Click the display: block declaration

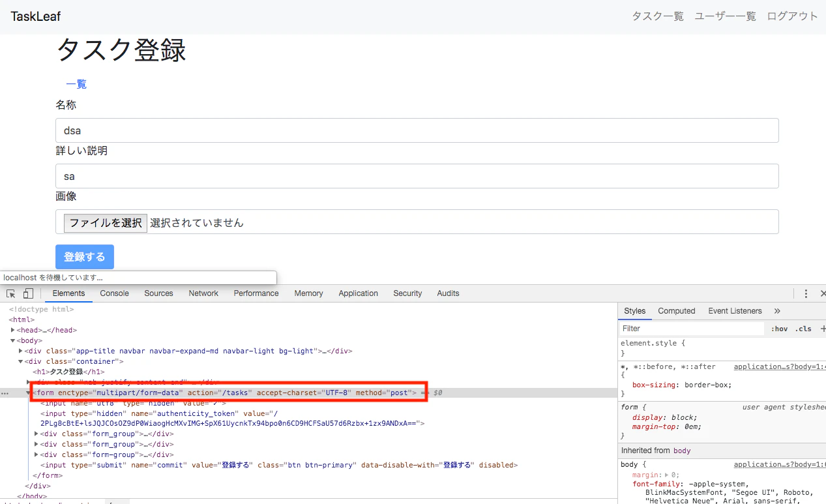pyautogui.click(x=664, y=418)
